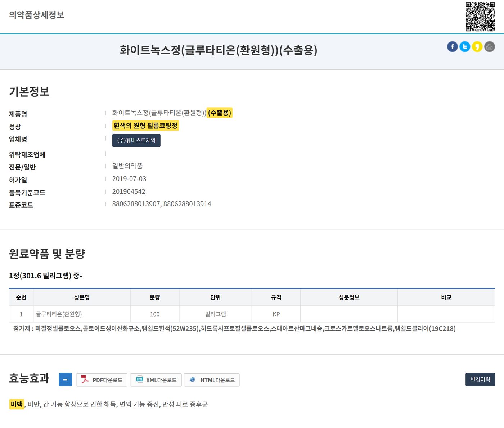Click the 분량 column header

pyautogui.click(x=155, y=297)
